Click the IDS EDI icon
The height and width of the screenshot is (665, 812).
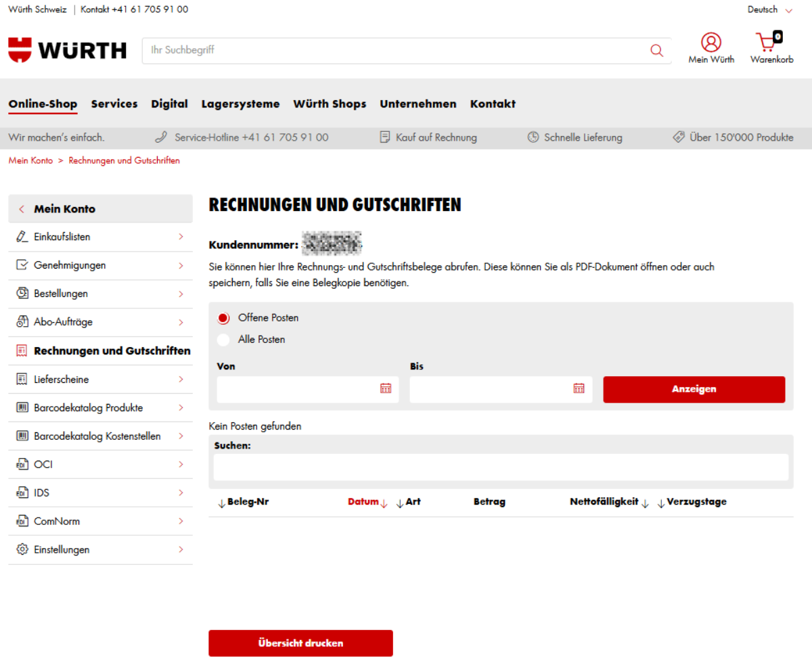22,493
